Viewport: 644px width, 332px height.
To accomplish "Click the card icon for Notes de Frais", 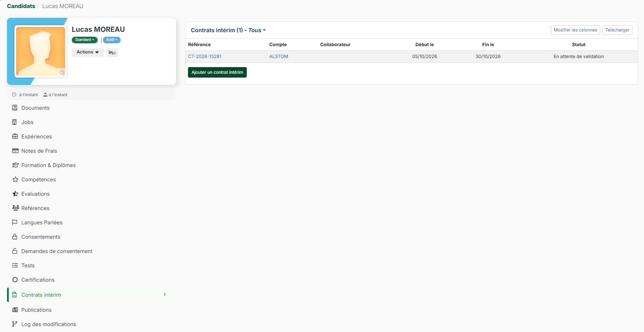I will [15, 151].
